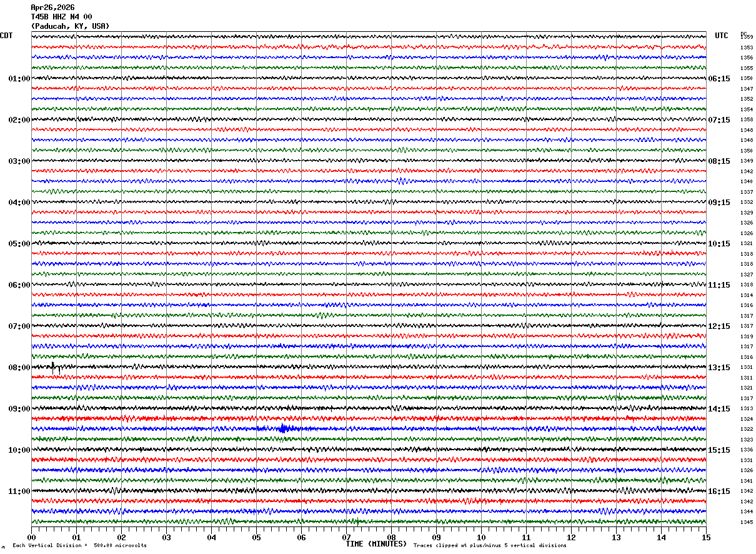
Task: Click the DC value 1352
Action: coord(746,99)
